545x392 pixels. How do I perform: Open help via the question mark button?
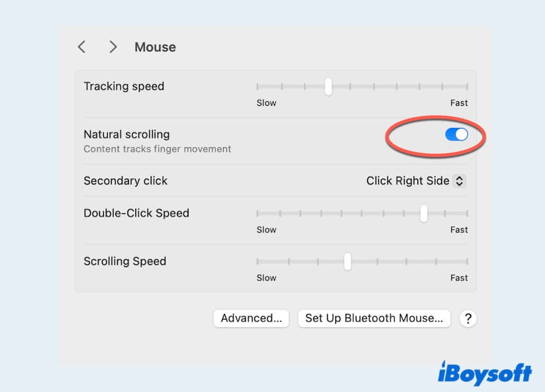point(468,318)
